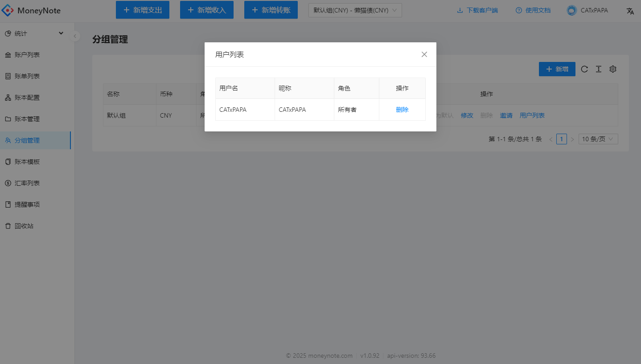Image resolution: width=641 pixels, height=364 pixels.
Task: Expand the 统计 menu chevron
Action: (x=61, y=33)
